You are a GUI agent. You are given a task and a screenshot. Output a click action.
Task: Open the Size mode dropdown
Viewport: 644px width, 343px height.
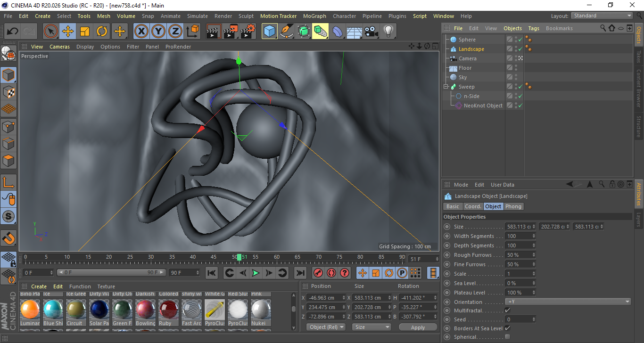click(x=372, y=327)
